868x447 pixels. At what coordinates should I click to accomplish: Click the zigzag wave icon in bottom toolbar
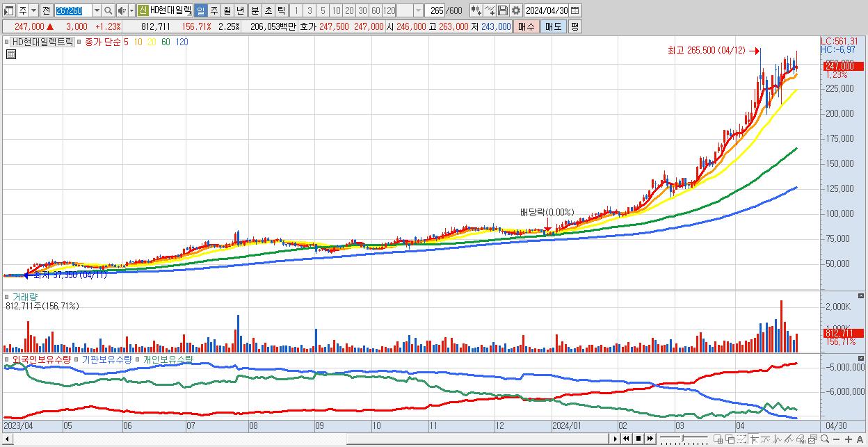coord(777,439)
